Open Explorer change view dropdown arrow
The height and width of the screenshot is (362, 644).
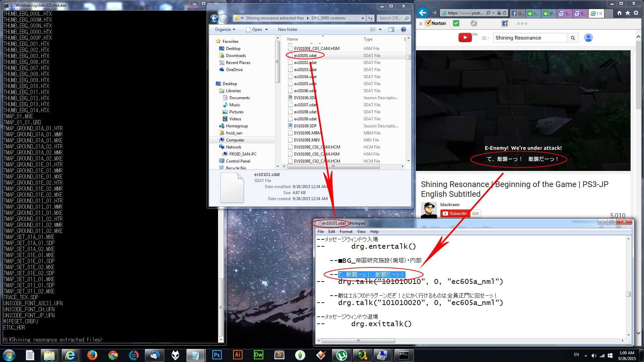pyautogui.click(x=380, y=29)
